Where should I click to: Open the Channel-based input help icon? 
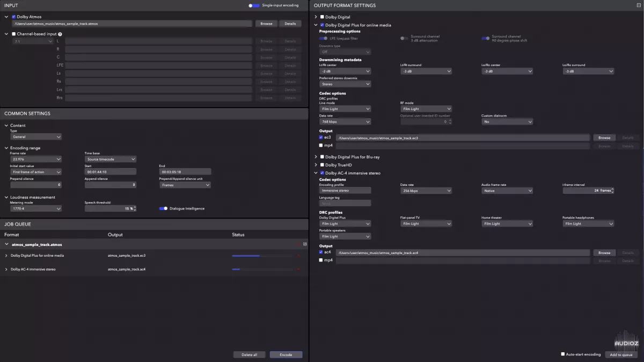tap(60, 34)
